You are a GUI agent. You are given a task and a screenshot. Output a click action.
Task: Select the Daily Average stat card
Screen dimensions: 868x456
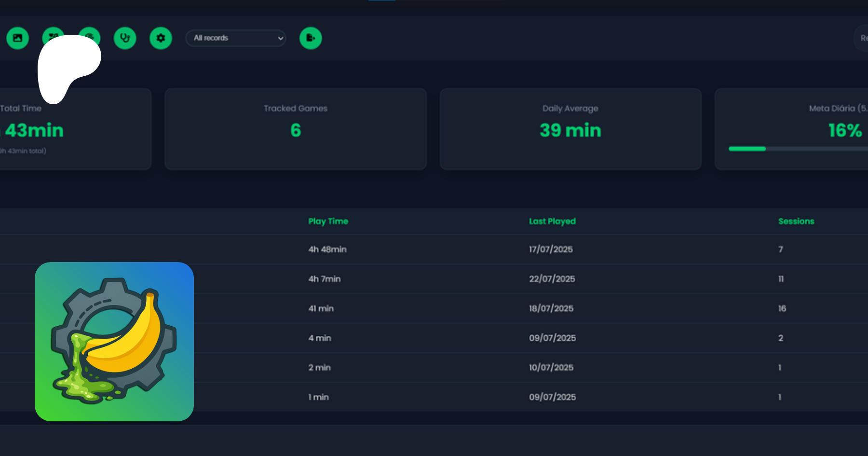[570, 129]
